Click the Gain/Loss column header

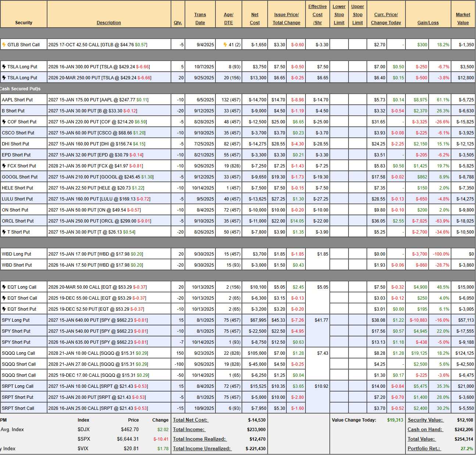(x=428, y=23)
